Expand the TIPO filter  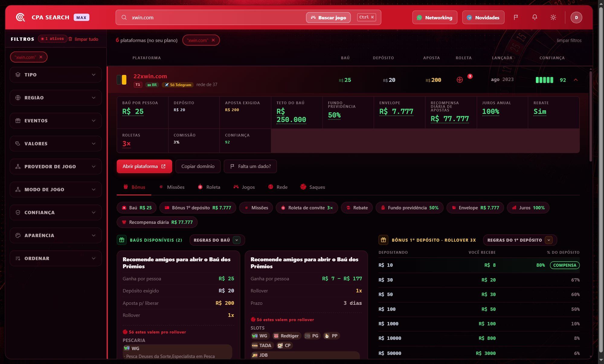tap(56, 75)
